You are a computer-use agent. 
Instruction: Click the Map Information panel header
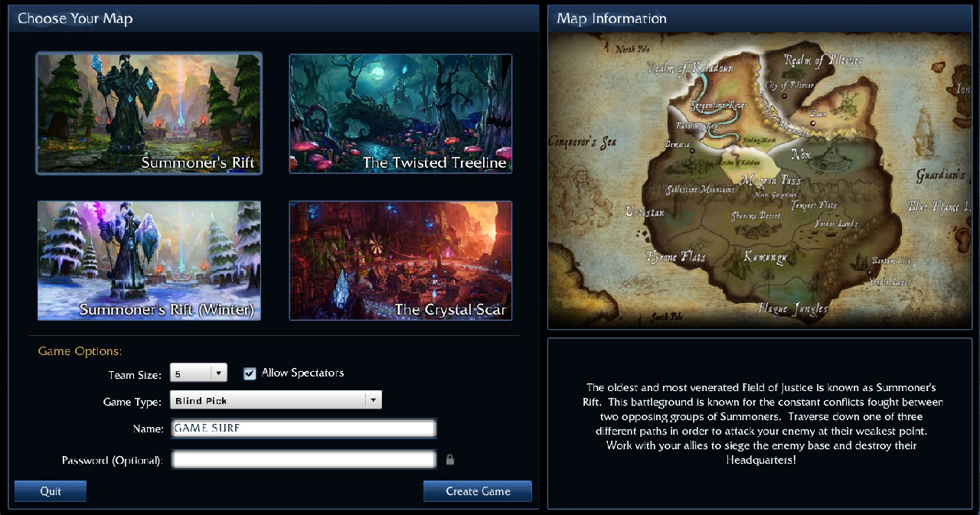(760, 18)
